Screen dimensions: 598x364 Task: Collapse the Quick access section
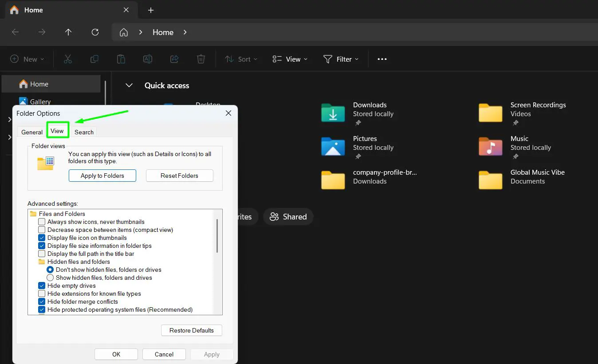click(x=129, y=85)
